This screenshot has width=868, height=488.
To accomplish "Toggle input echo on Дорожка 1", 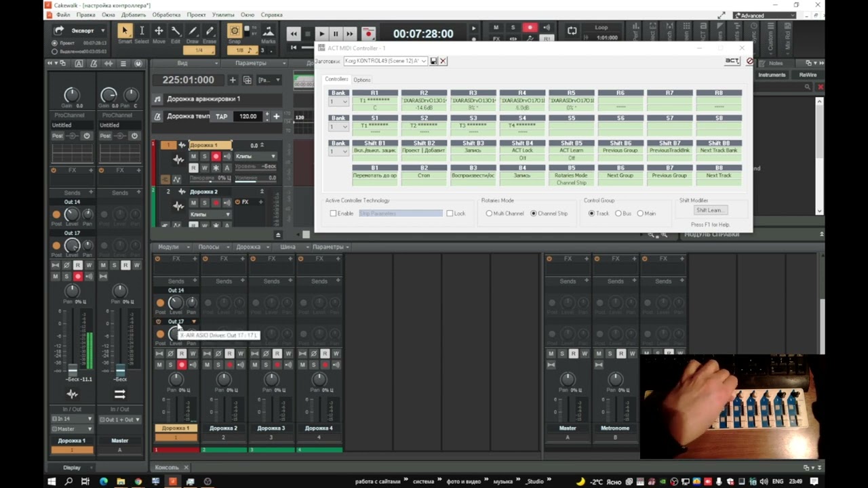I will pyautogui.click(x=226, y=157).
